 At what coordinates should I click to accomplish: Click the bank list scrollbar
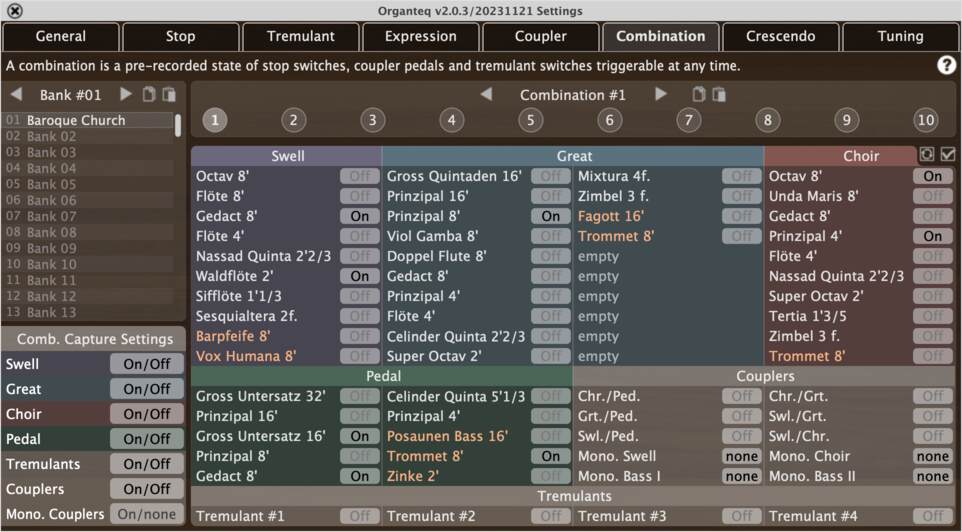[178, 125]
